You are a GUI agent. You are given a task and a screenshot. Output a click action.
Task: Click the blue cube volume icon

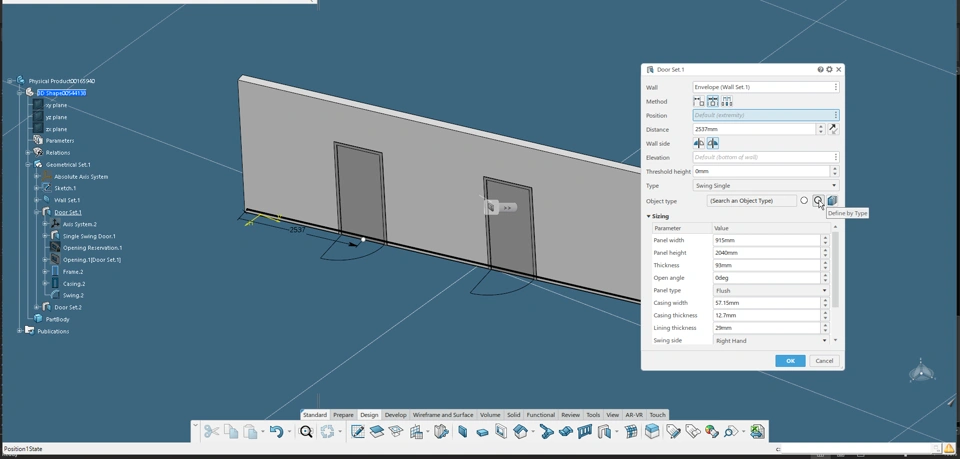652,431
